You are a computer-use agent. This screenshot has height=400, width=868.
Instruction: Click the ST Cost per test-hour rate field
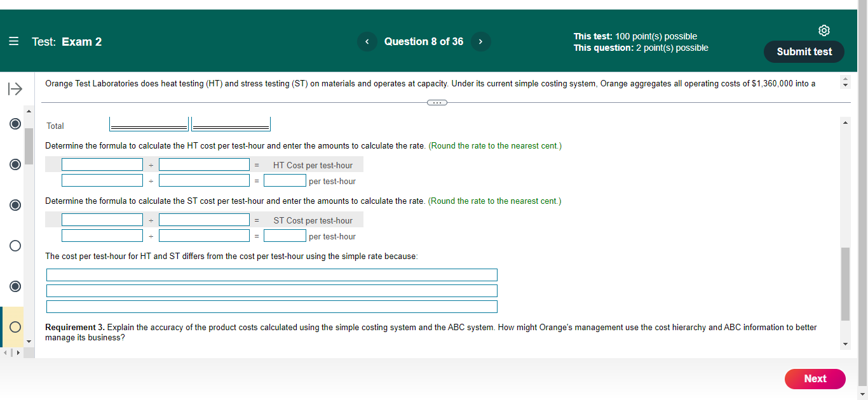[285, 235]
